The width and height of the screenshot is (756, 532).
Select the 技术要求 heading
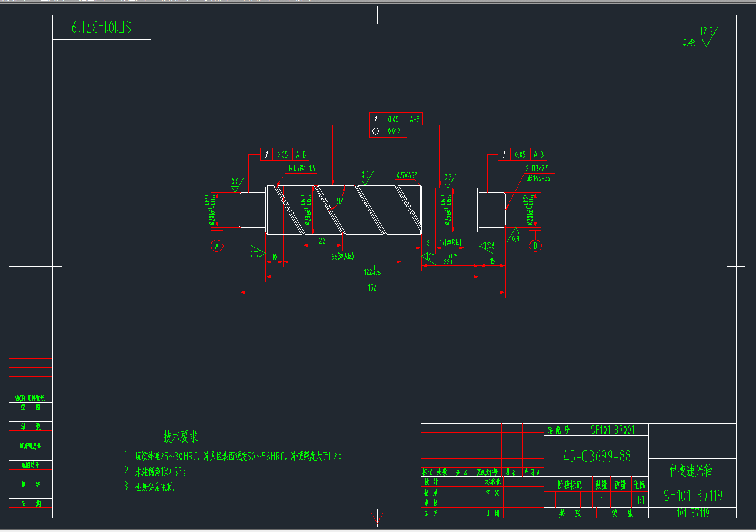(181, 436)
